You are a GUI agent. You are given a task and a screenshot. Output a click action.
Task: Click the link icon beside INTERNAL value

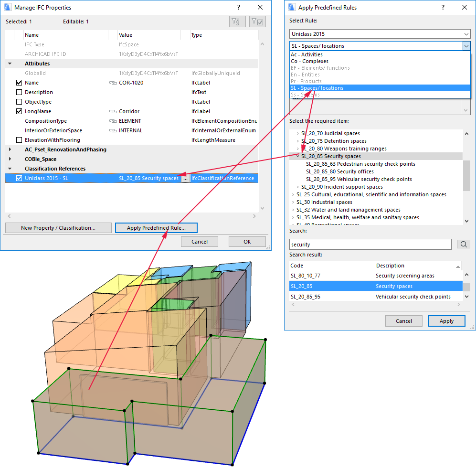pos(113,130)
